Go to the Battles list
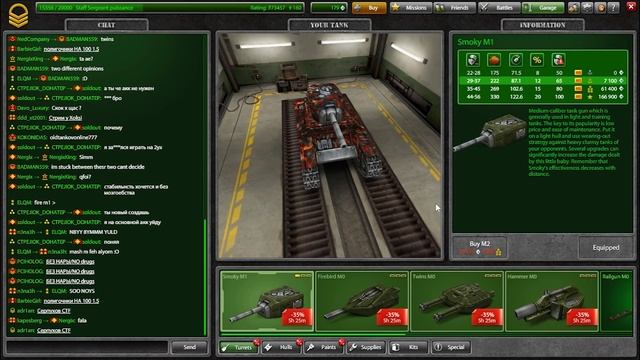Image resolution: width=640 pixels, height=360 pixels. 499,8
